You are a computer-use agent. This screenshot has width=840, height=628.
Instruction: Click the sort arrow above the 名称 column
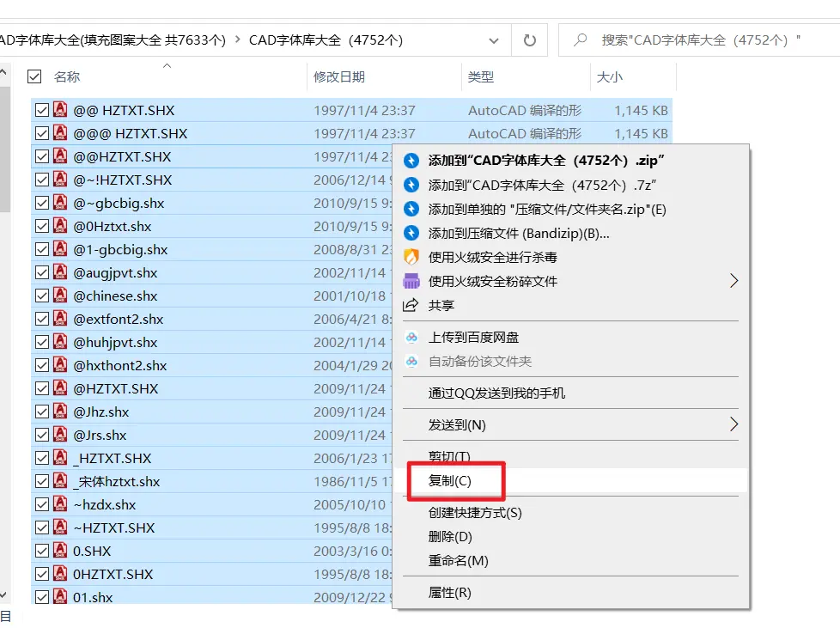167,65
